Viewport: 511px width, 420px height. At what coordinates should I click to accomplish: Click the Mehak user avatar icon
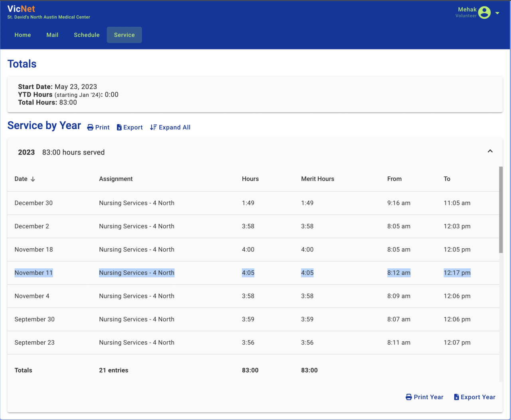484,13
